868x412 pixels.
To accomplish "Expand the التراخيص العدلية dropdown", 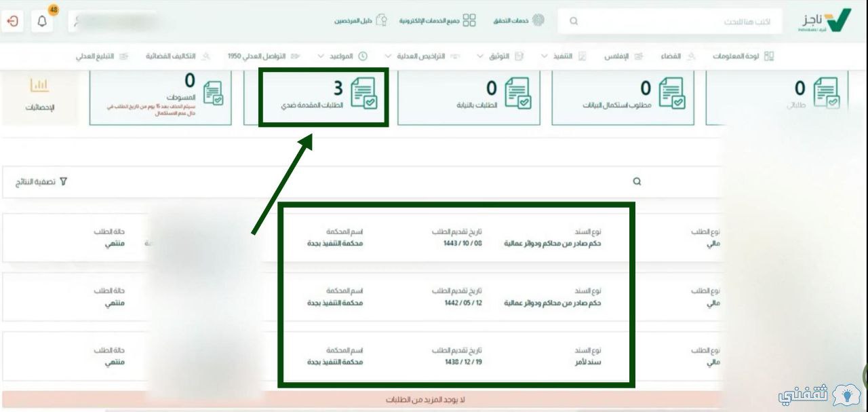I will tap(424, 56).
